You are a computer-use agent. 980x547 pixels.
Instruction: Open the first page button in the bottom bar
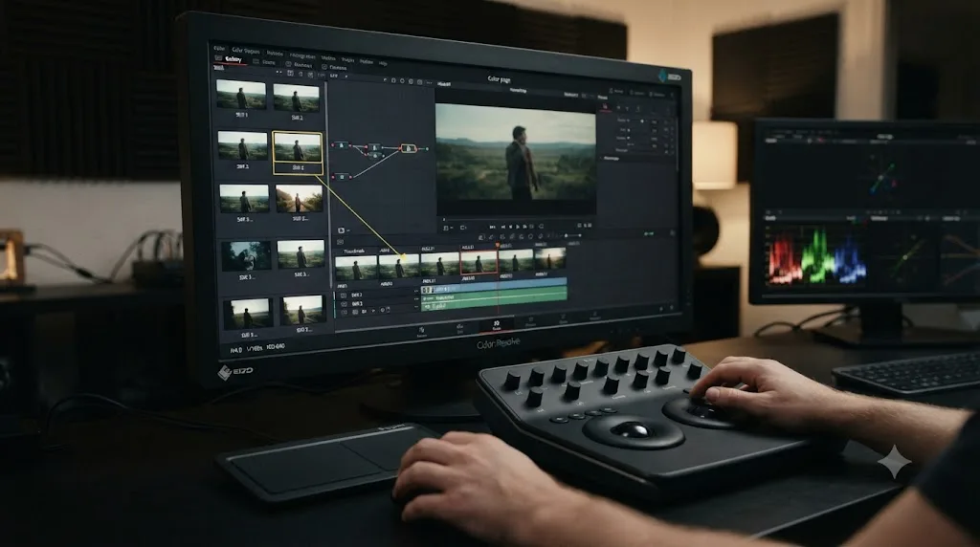click(x=422, y=332)
